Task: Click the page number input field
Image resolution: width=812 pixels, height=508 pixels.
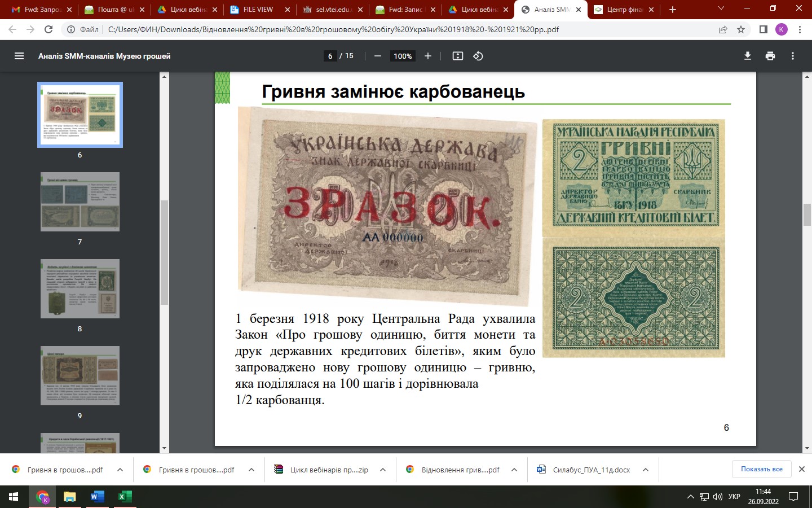Action: point(330,56)
